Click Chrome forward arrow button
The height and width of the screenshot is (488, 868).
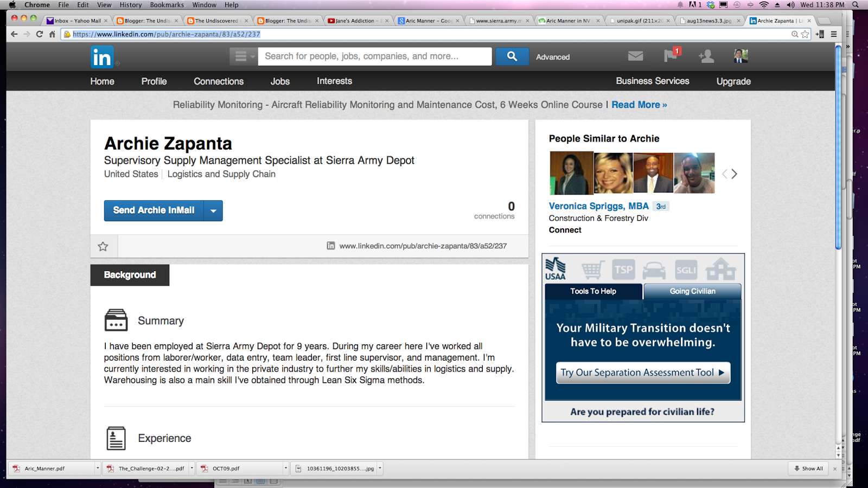tap(27, 34)
